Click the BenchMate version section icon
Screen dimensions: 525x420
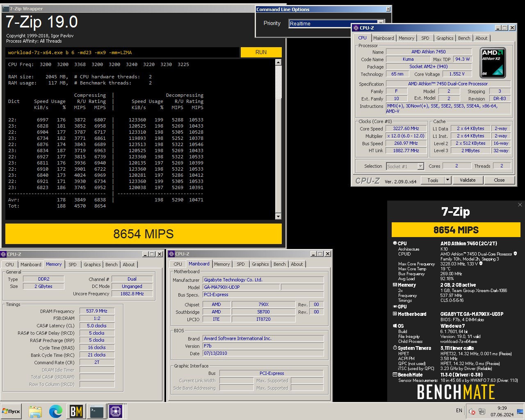(x=395, y=374)
